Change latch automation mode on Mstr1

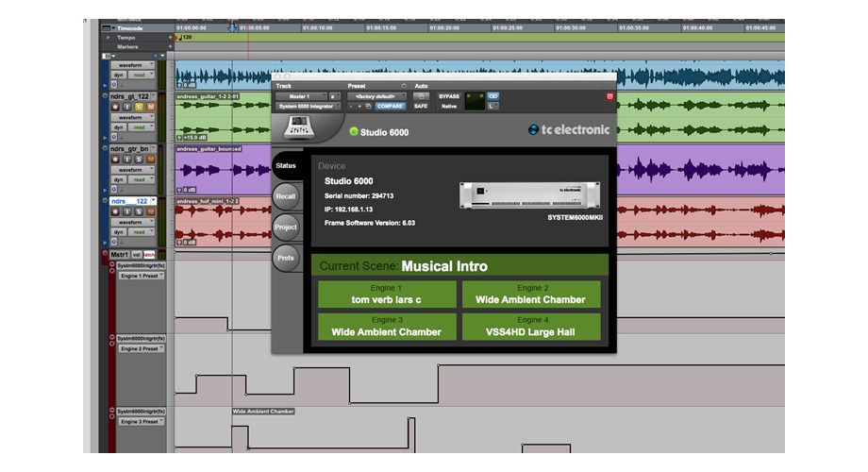pyautogui.click(x=149, y=255)
